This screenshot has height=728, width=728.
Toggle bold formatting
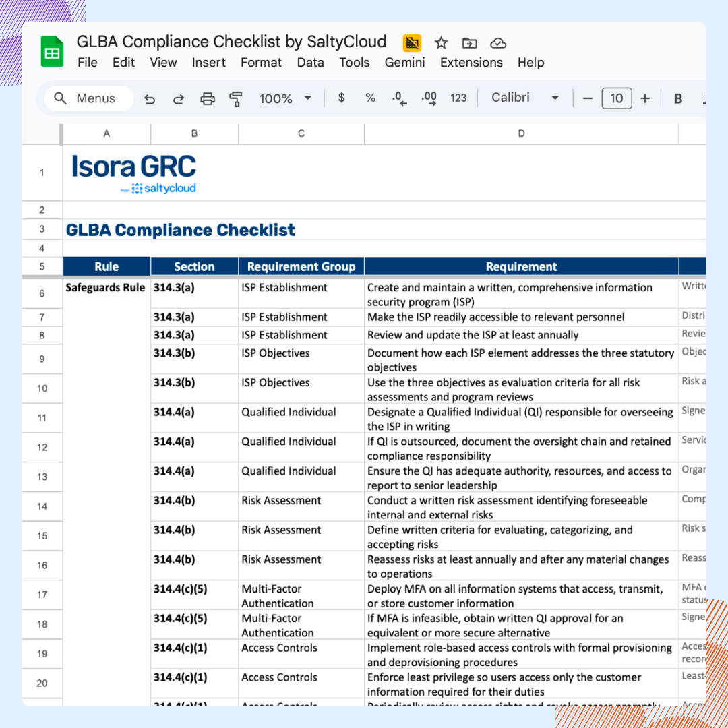(x=677, y=98)
